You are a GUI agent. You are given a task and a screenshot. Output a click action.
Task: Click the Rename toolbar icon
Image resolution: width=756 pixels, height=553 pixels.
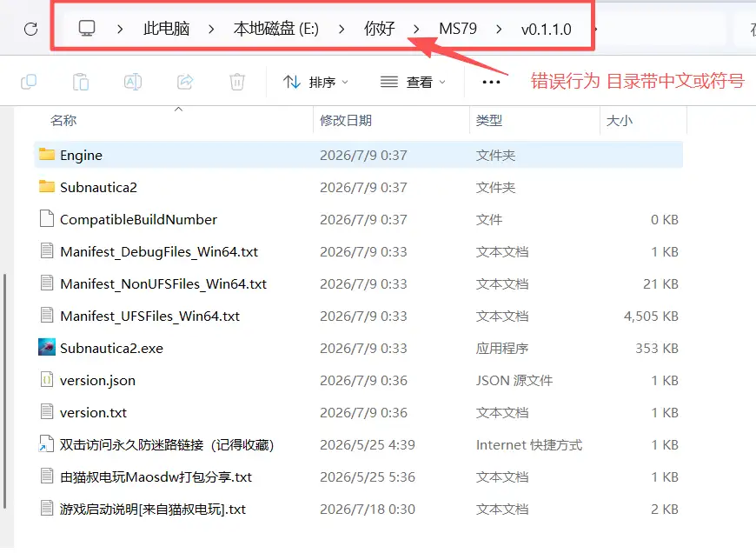coord(133,82)
